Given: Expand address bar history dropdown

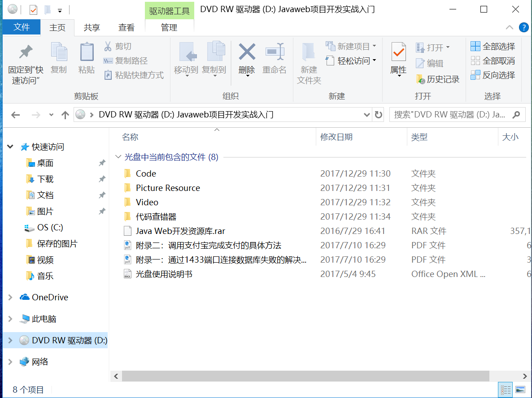Looking at the screenshot, I should coord(366,115).
